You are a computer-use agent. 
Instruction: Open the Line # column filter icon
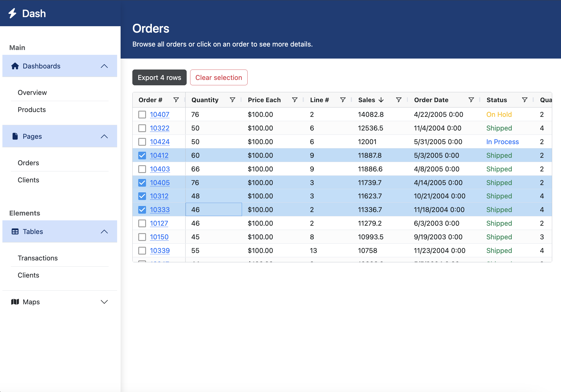click(x=343, y=100)
